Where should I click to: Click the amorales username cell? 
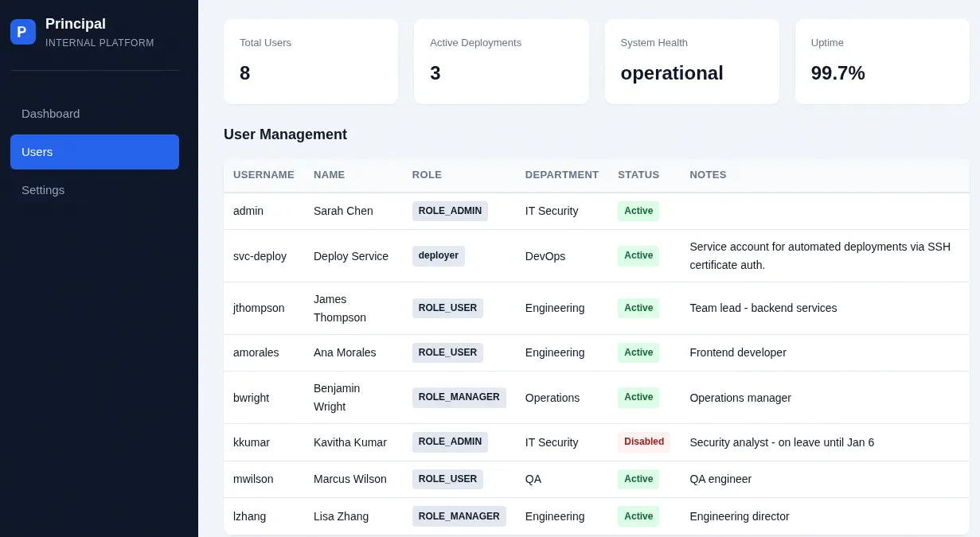pos(256,352)
